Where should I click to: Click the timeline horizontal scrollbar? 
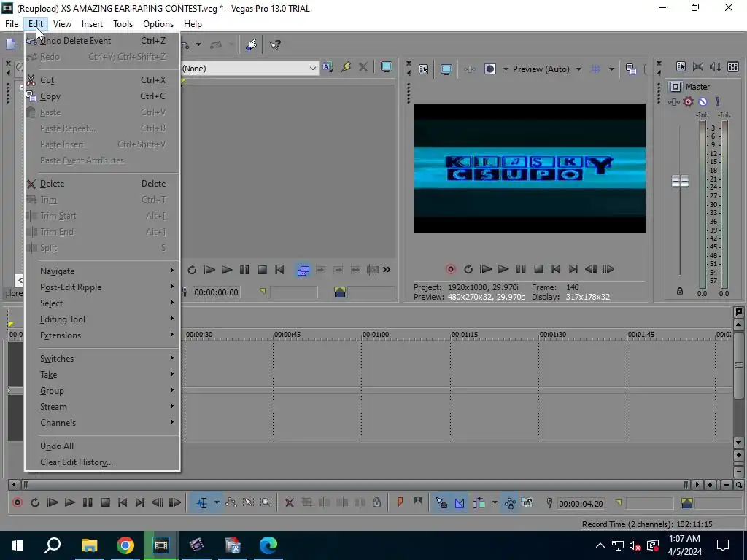(x=355, y=485)
